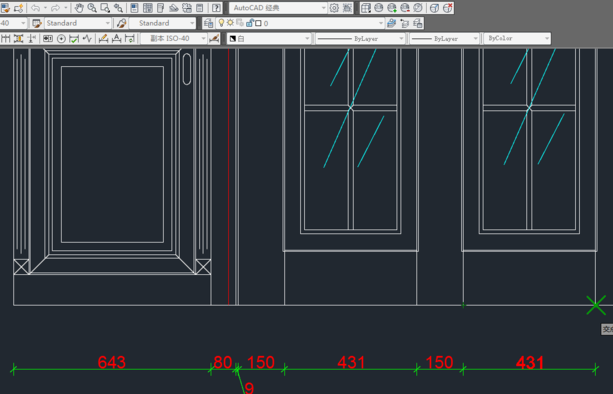This screenshot has width=613, height=394.
Task: Open the Sheet Set Manager icon
Action: (x=174, y=7)
